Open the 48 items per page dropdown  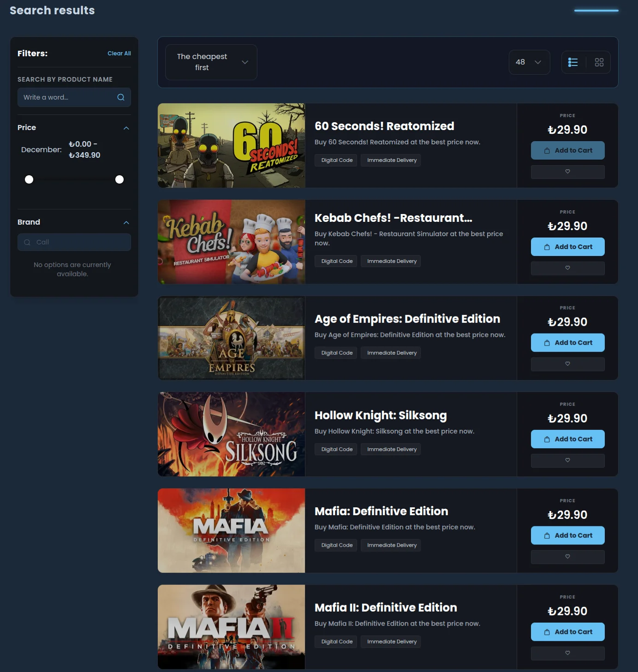[x=529, y=62]
